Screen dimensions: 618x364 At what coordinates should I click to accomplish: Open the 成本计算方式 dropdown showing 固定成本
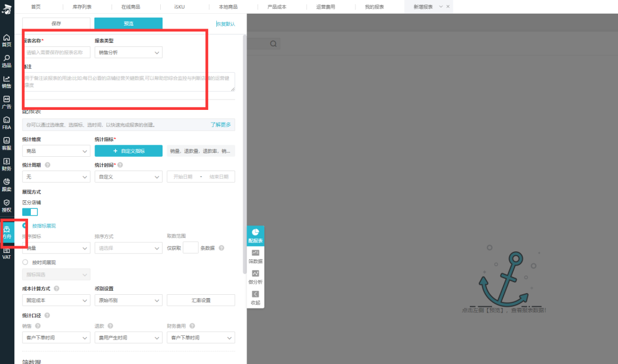[56, 300]
